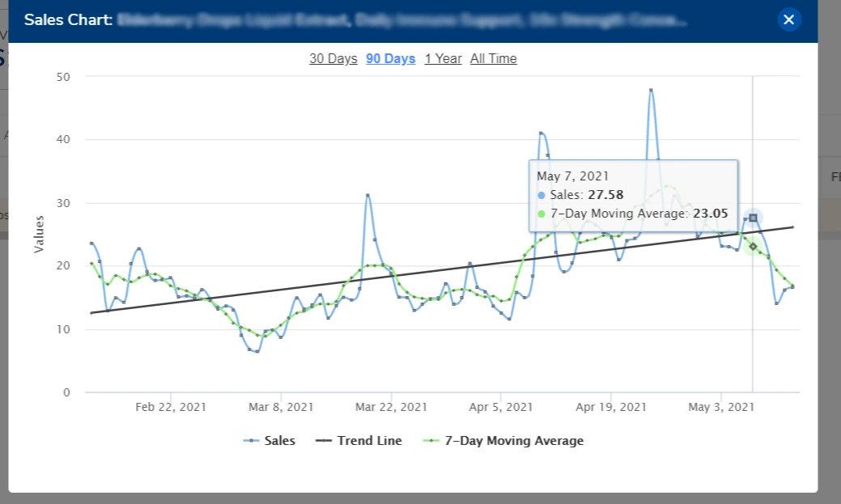The width and height of the screenshot is (841, 504).
Task: Close the Sales Chart dialog
Action: [788, 19]
